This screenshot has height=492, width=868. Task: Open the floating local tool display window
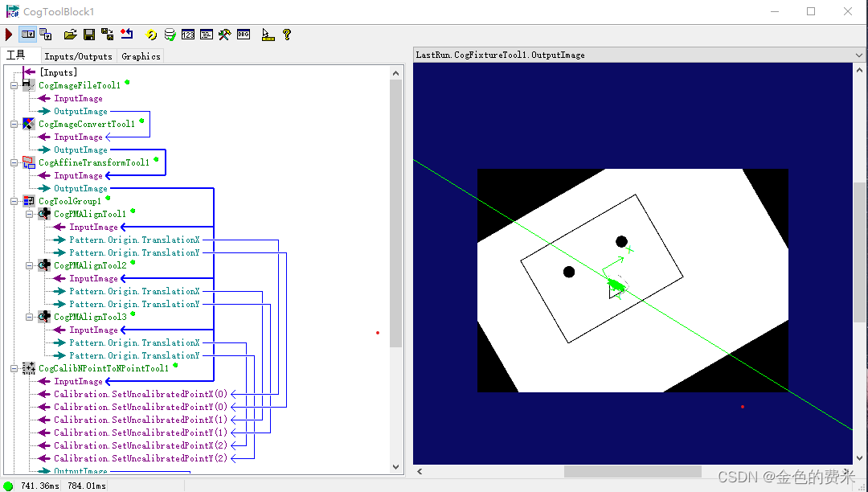tap(45, 35)
